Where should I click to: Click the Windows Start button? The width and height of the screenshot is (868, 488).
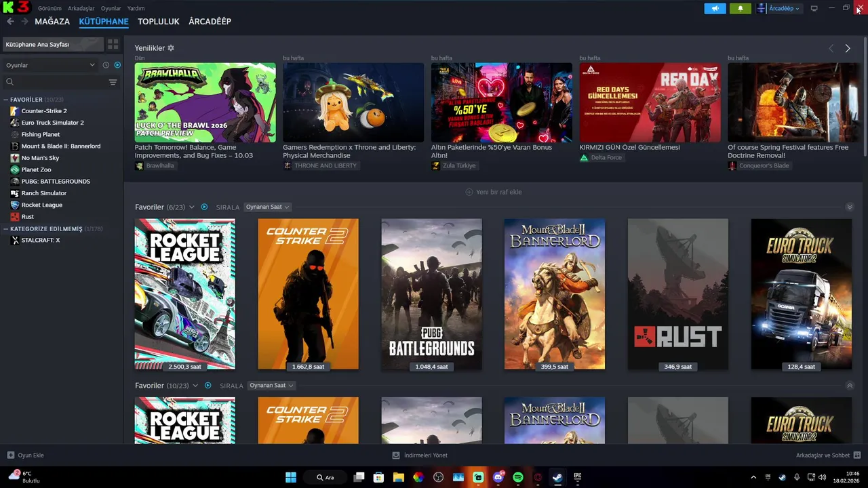pos(291,477)
